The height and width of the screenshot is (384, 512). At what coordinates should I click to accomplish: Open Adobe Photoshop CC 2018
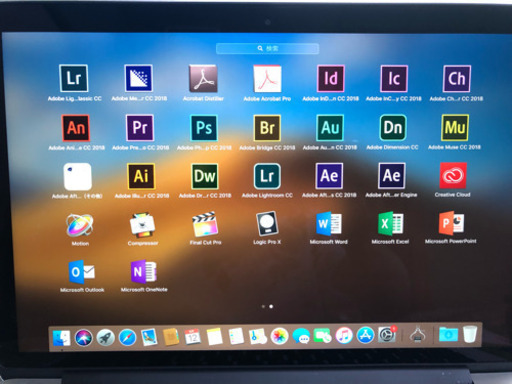tap(204, 128)
